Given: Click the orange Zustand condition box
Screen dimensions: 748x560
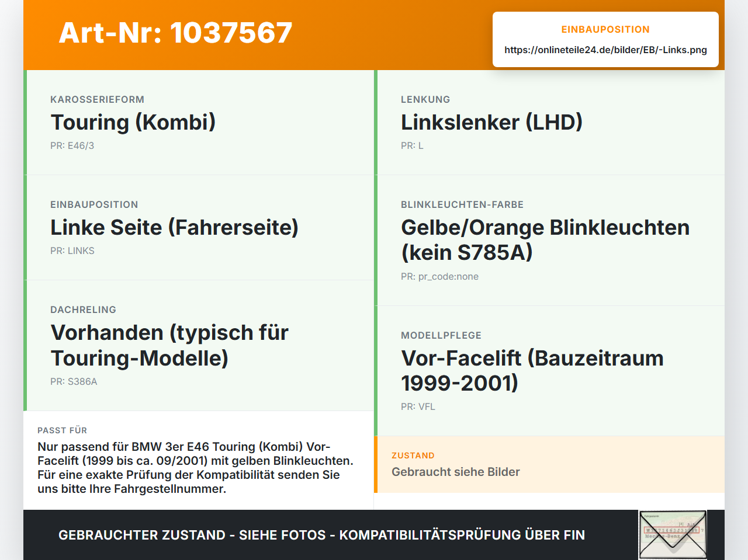Looking at the screenshot, I should 549,464.
